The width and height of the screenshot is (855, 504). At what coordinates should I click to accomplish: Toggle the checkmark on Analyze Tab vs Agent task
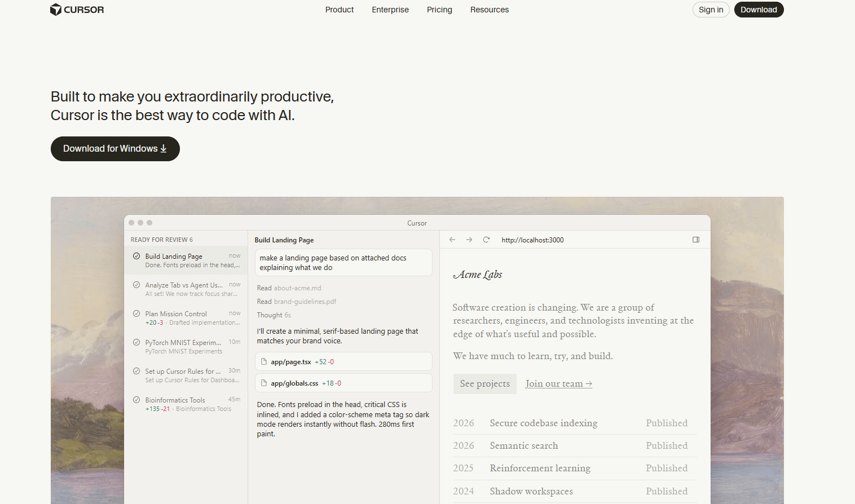point(136,285)
